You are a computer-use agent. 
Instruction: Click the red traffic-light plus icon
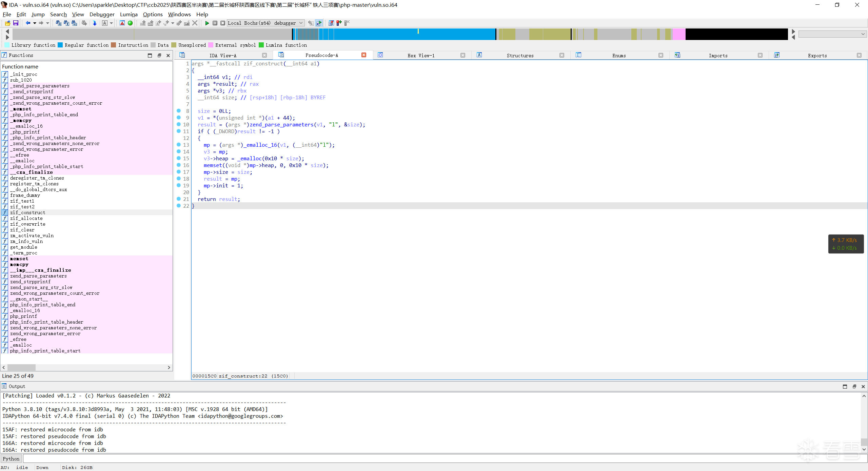point(339,23)
